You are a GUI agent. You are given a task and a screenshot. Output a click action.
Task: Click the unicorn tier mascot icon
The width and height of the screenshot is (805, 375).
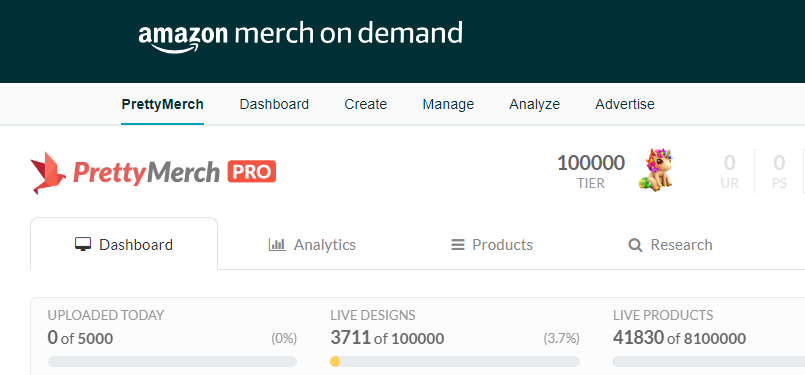(x=656, y=171)
